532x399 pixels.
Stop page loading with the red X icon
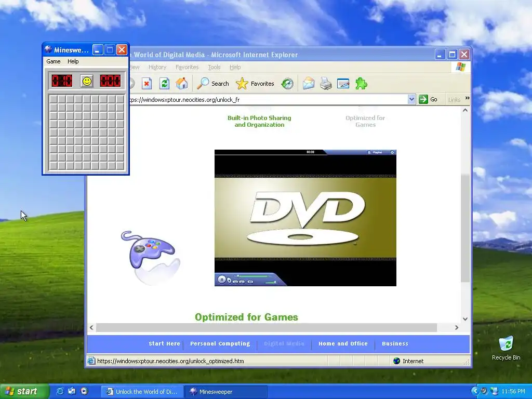pos(147,84)
